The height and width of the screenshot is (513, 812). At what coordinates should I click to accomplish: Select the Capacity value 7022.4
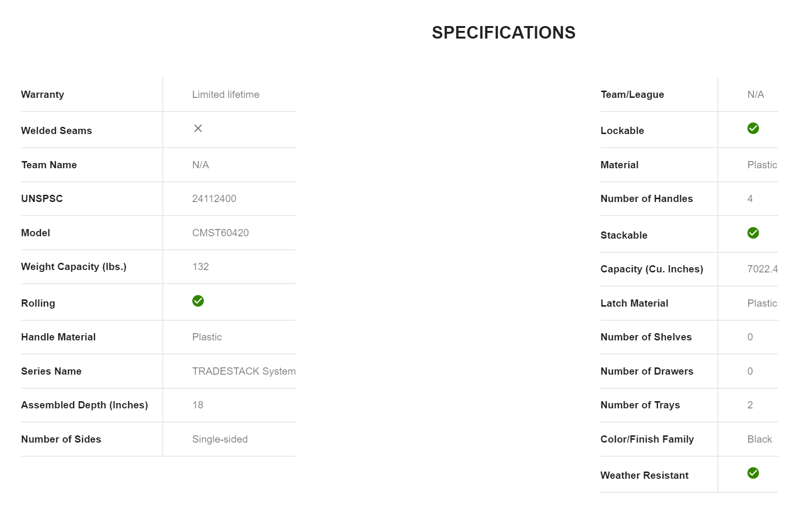click(x=762, y=269)
